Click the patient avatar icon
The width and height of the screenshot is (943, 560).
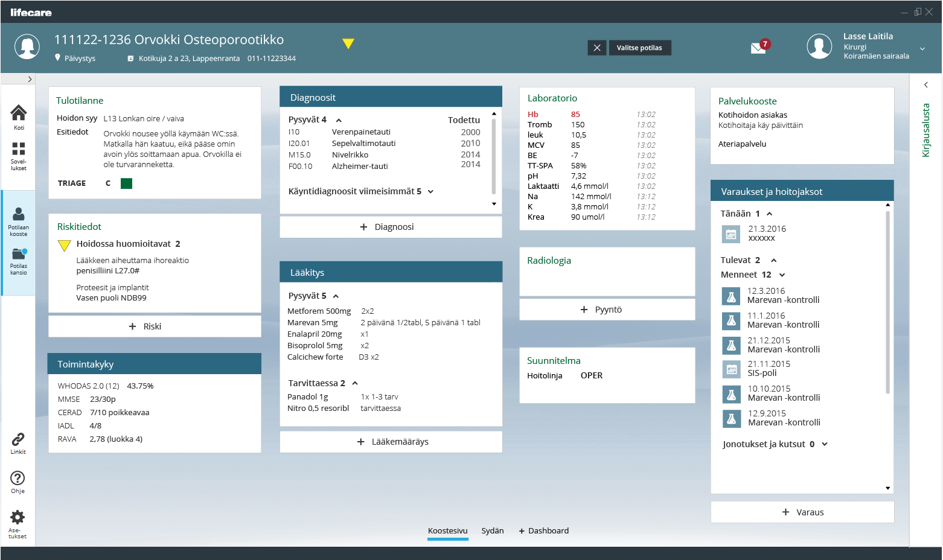point(27,46)
